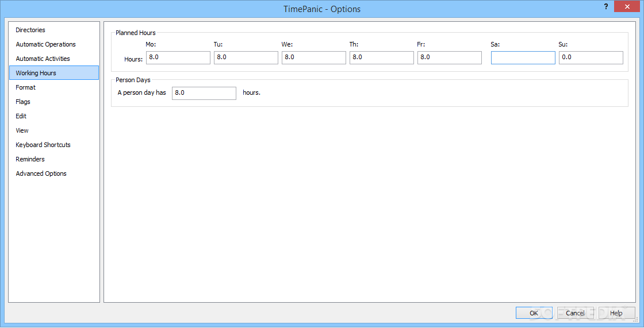644x328 pixels.
Task: Click the 'Person Days' group label
Action: pos(133,80)
